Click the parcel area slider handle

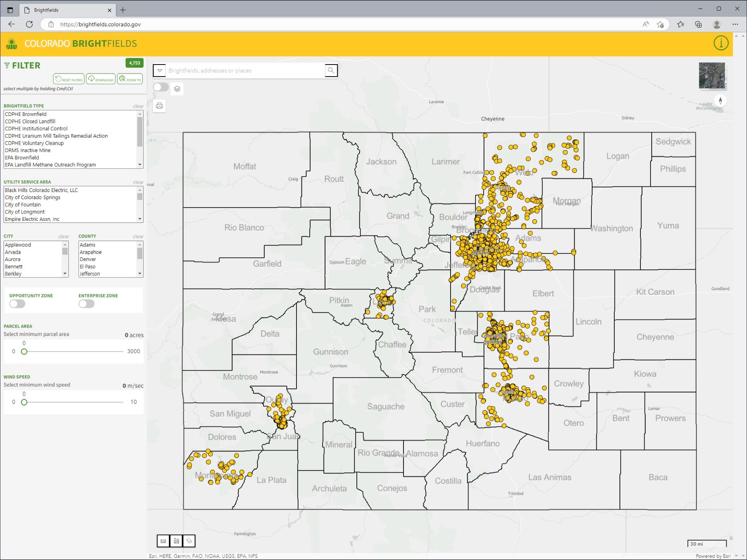pyautogui.click(x=24, y=352)
